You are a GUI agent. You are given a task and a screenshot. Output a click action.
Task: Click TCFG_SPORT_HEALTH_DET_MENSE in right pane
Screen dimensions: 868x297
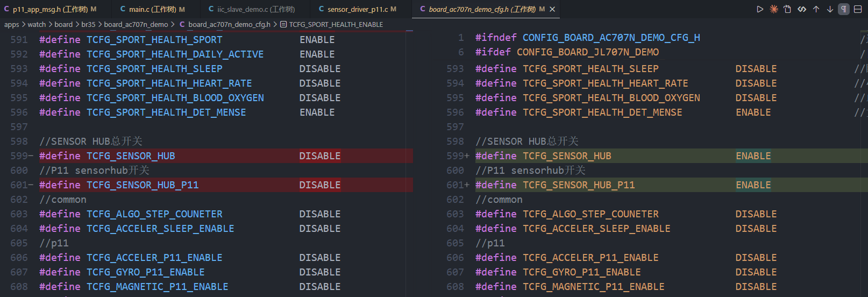coord(602,112)
